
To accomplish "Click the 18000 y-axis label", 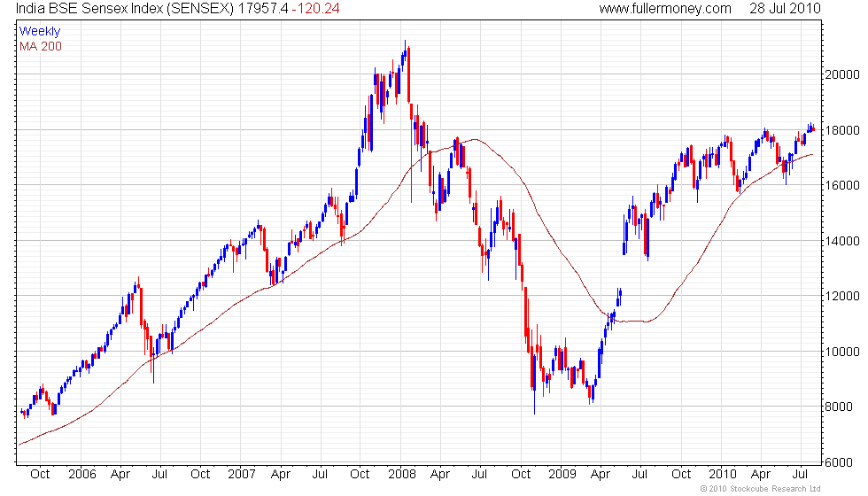I will (842, 131).
